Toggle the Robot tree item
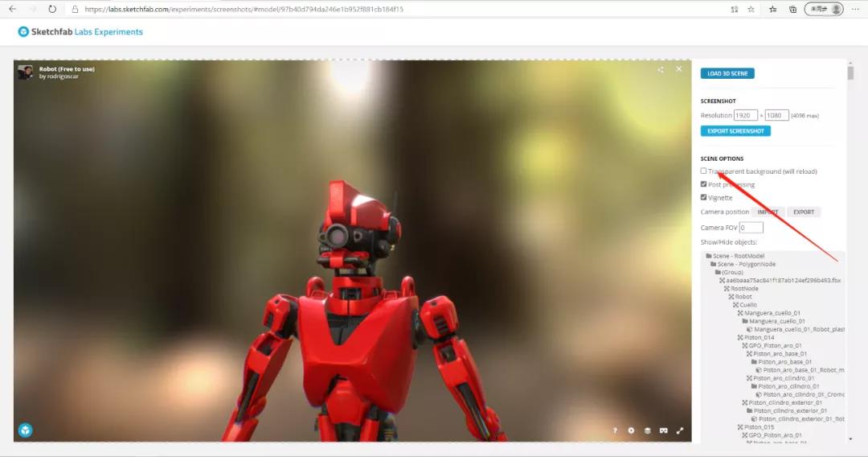 743,296
